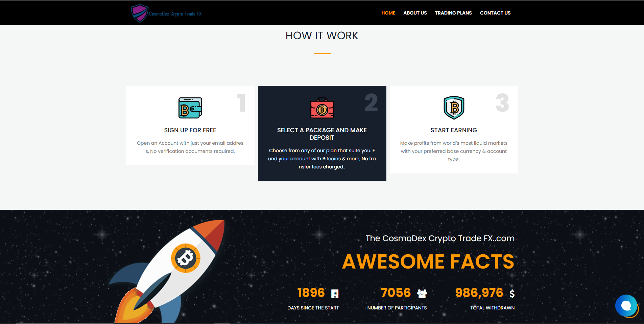Click the Start Earning heading
The width and height of the screenshot is (644, 324).
pyautogui.click(x=454, y=130)
